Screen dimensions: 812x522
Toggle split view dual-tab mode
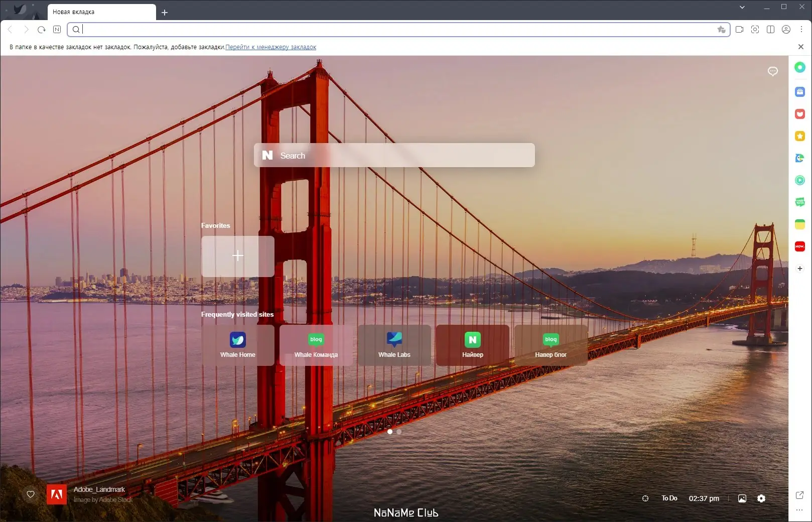(771, 30)
